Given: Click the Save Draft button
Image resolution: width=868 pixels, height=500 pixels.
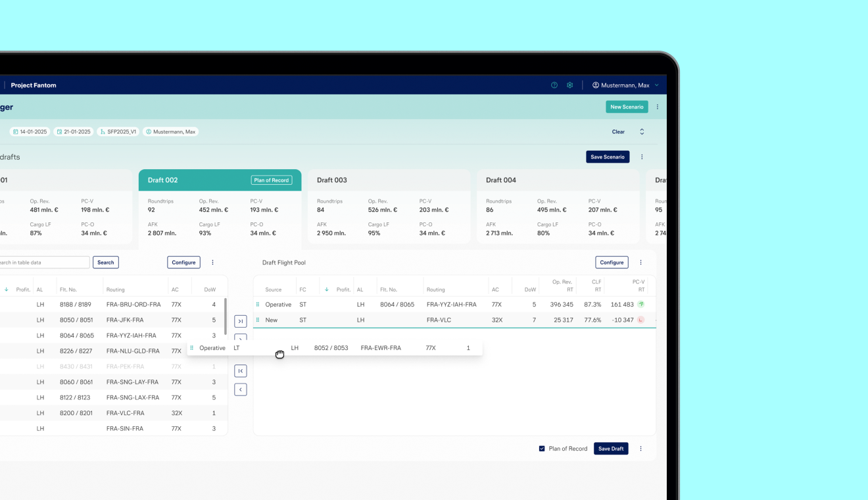Looking at the screenshot, I should coord(611,449).
